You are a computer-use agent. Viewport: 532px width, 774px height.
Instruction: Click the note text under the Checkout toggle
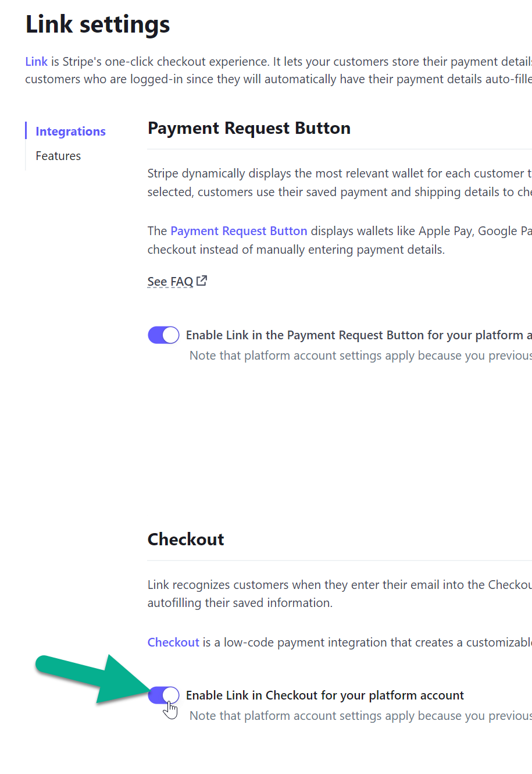point(360,716)
